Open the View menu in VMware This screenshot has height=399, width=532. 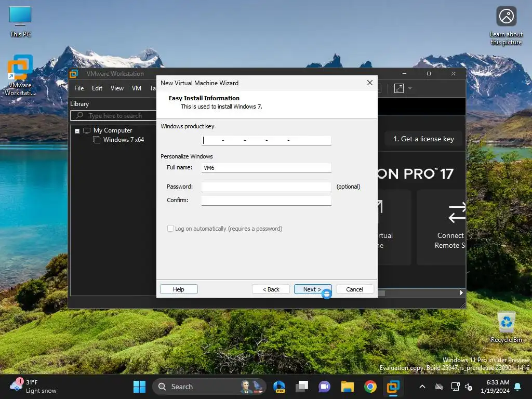[x=117, y=88]
